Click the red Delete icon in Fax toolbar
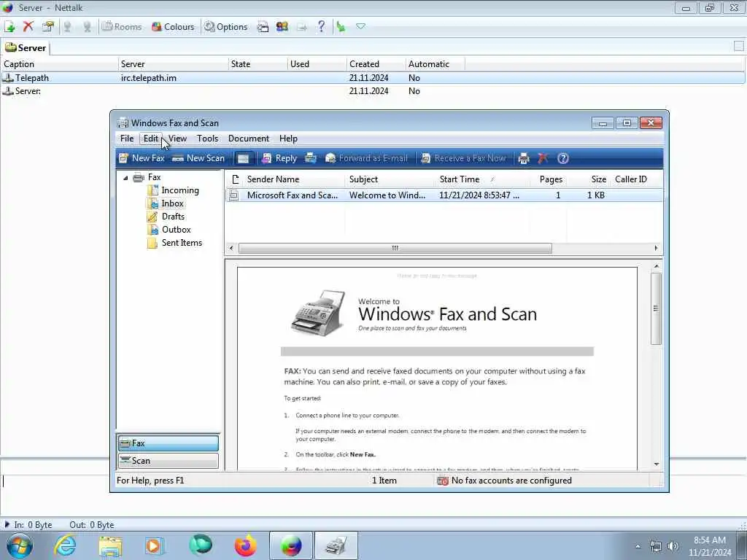 [x=543, y=158]
